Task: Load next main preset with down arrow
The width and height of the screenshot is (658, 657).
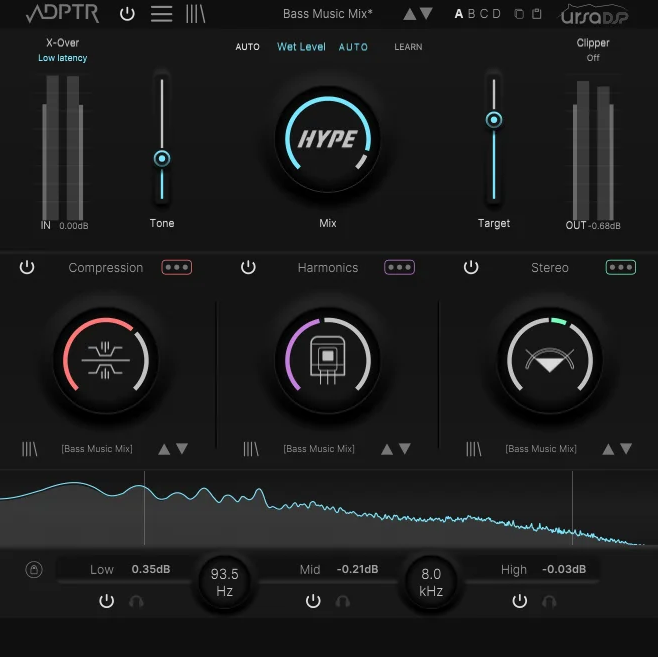Action: click(426, 13)
